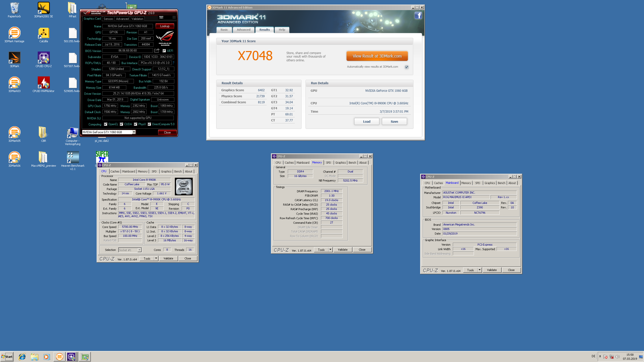The width and height of the screenshot is (644, 362).
Task: Click the Load button in Run Details
Action: tap(367, 121)
